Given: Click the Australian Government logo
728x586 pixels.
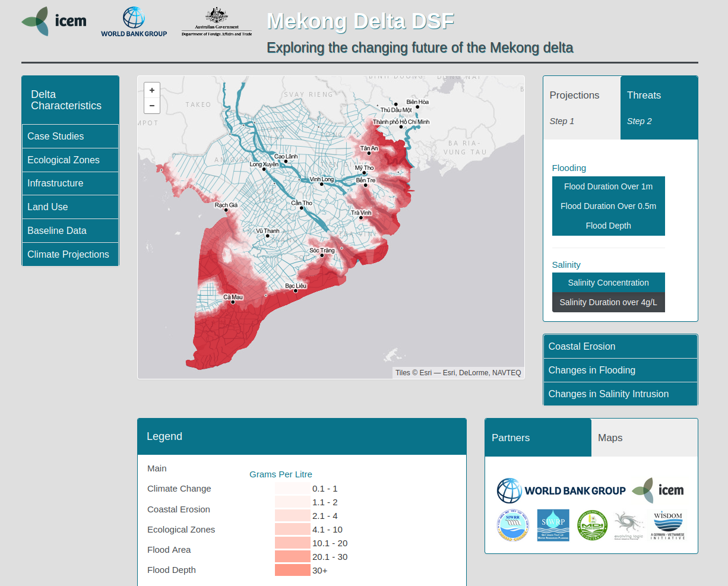Looking at the screenshot, I should (x=217, y=23).
